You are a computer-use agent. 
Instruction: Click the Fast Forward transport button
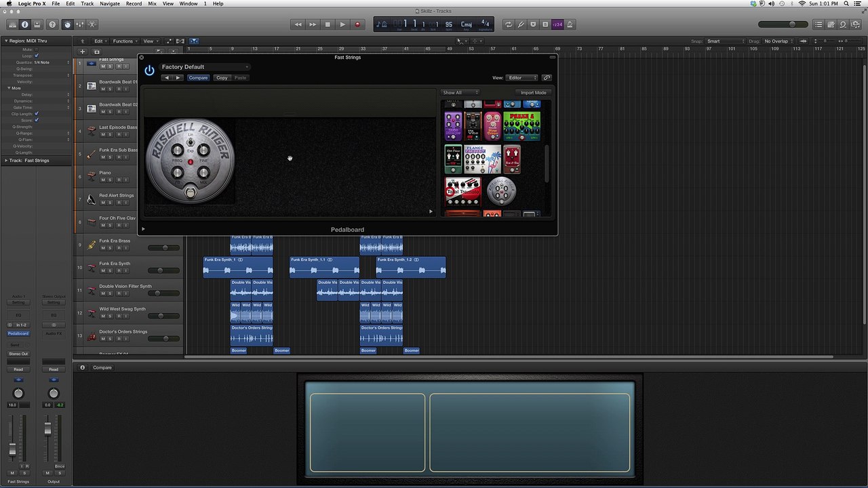coord(313,24)
